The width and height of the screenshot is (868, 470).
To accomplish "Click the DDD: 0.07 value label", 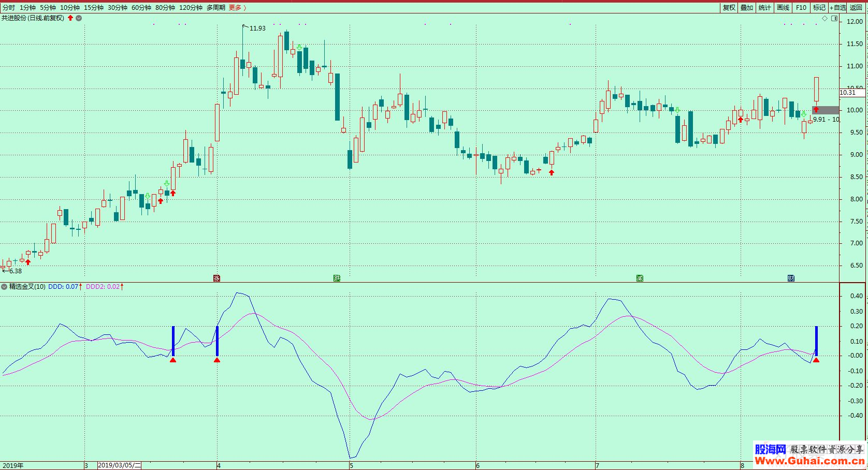I will coord(63,286).
